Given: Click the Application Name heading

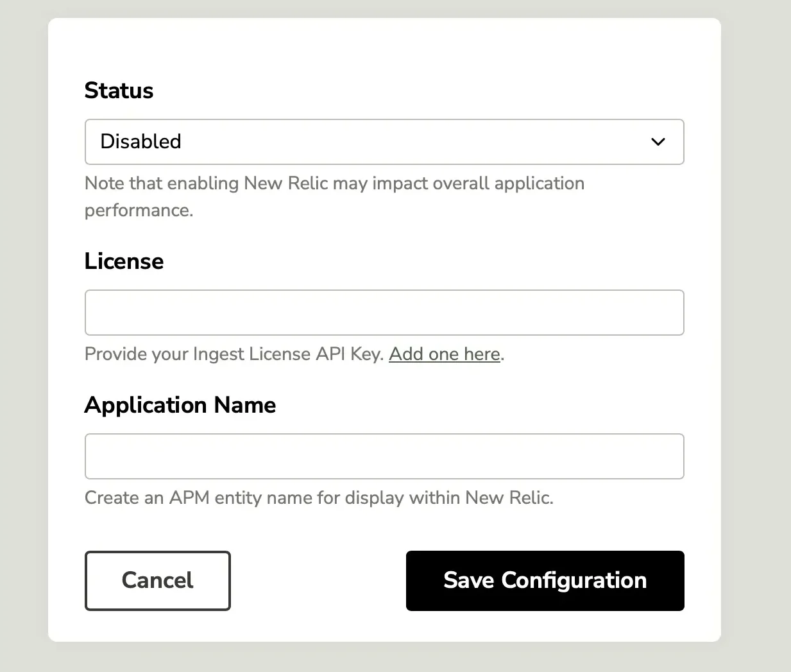Looking at the screenshot, I should point(180,405).
